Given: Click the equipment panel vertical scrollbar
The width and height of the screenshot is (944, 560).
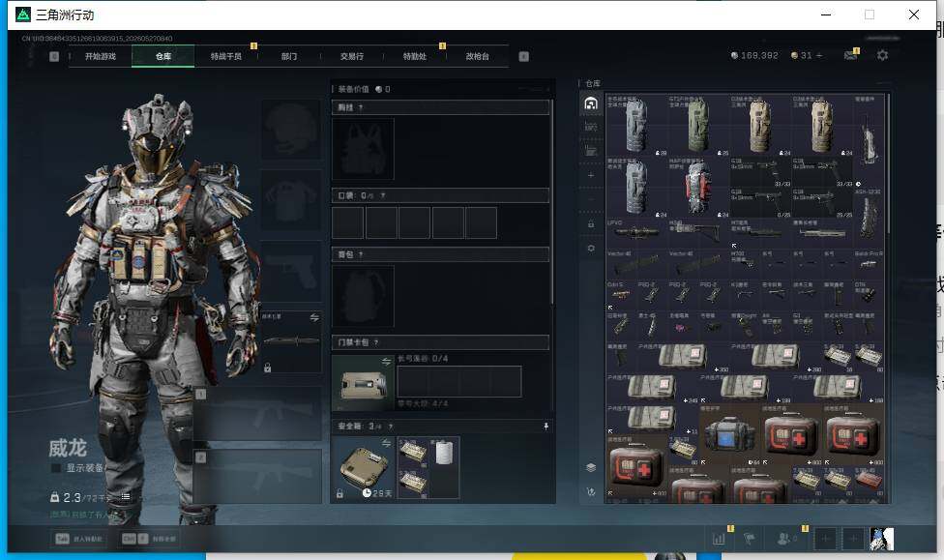Looking at the screenshot, I should [551, 202].
